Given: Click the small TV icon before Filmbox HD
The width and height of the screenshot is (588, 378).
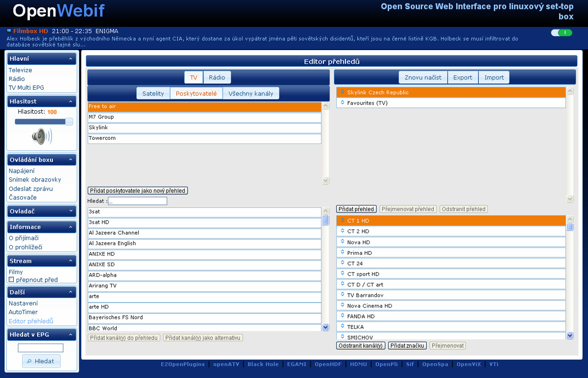Looking at the screenshot, I should coord(9,31).
